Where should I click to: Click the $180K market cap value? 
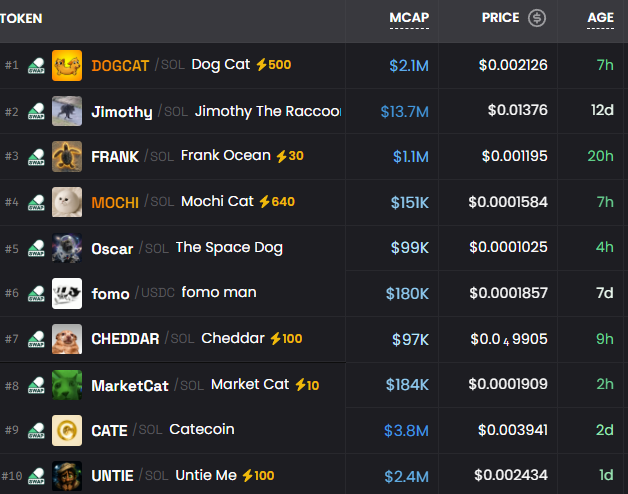pyautogui.click(x=407, y=294)
